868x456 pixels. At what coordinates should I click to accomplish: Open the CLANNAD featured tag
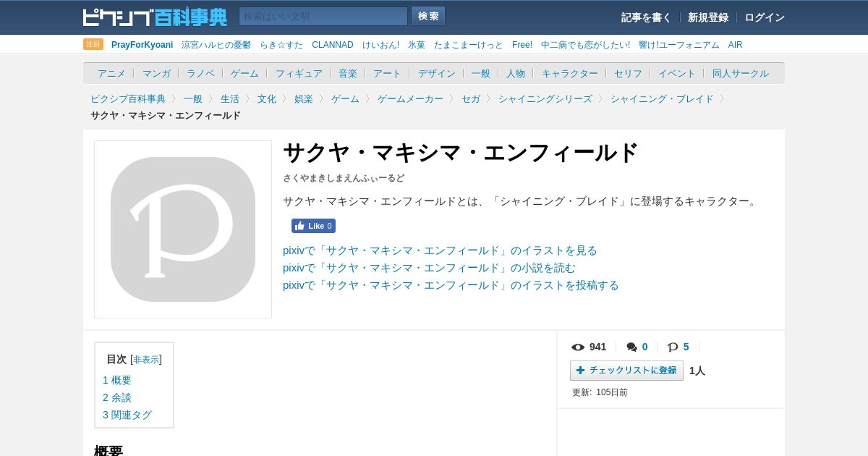click(333, 45)
